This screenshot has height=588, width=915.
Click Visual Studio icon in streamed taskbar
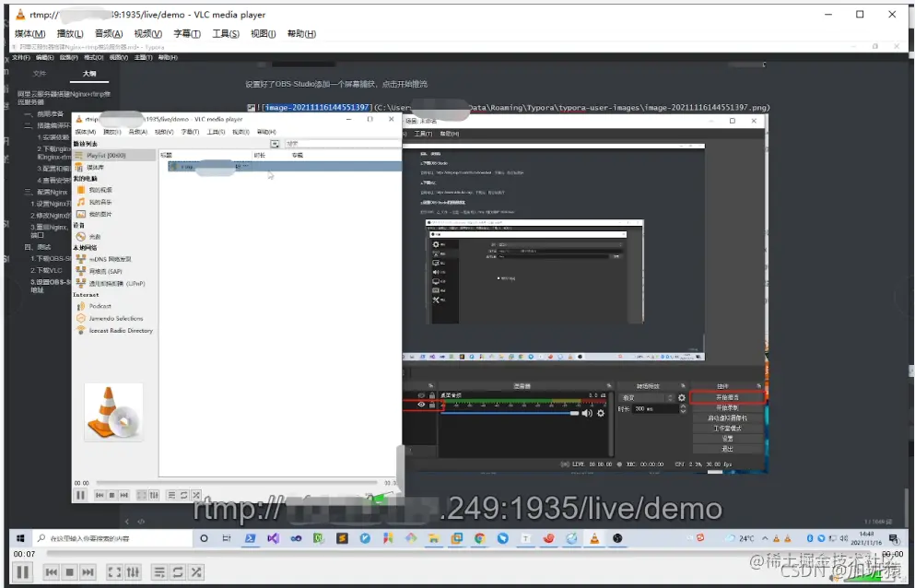point(273,538)
